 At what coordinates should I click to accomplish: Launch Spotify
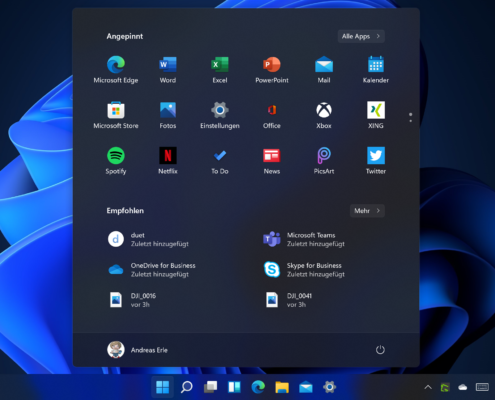tap(116, 161)
